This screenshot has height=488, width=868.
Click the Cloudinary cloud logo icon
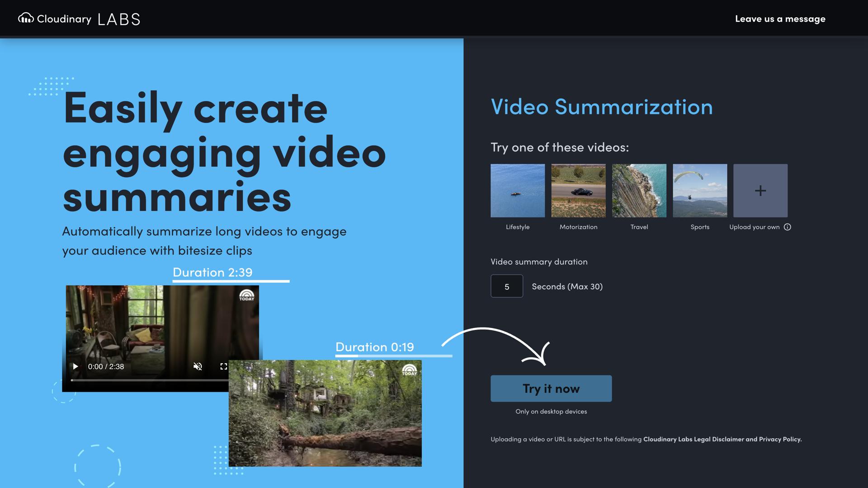tap(27, 19)
